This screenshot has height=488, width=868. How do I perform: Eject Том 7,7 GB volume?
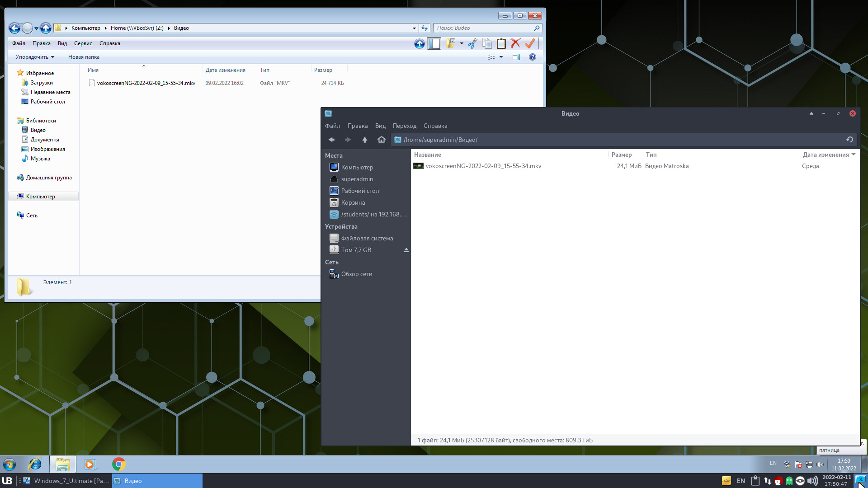point(406,250)
